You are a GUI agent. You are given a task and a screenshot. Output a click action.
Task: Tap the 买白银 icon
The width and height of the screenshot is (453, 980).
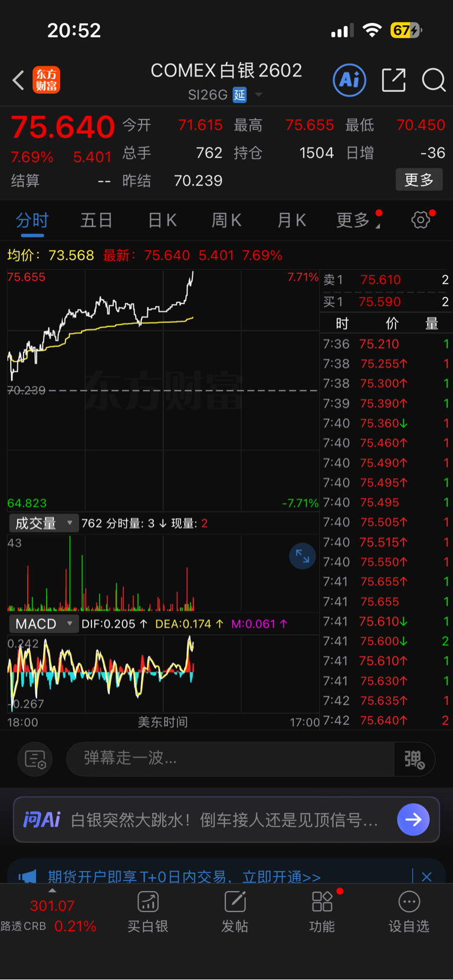(148, 912)
